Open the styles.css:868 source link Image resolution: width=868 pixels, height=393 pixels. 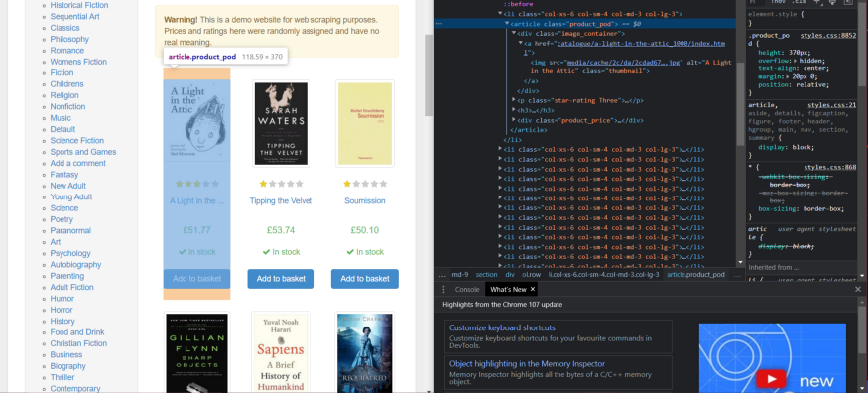click(x=830, y=167)
